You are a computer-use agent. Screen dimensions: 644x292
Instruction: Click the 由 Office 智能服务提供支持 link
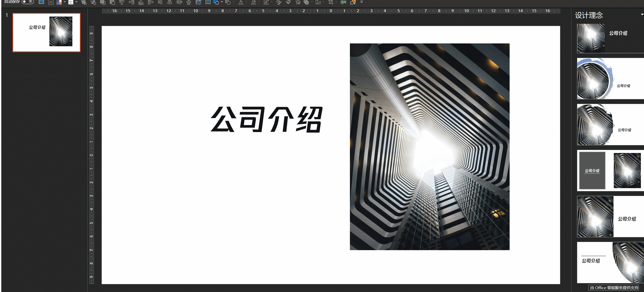tap(614, 288)
